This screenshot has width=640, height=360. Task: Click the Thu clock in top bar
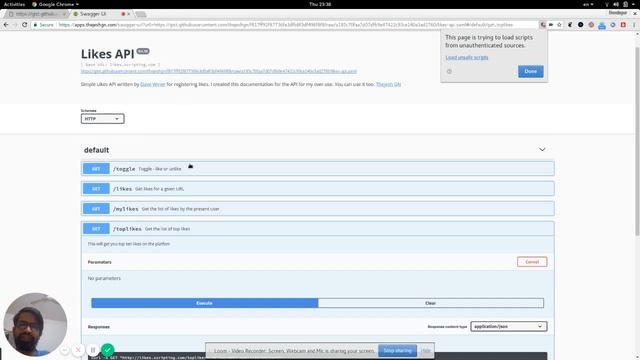coord(320,4)
